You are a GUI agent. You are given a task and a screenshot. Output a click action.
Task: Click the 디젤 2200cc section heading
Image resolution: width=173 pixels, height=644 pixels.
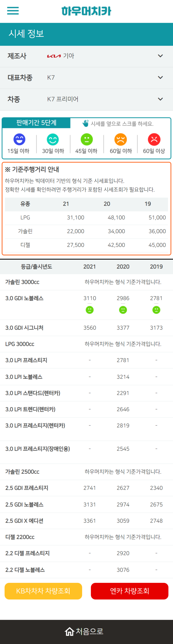pos(20,537)
